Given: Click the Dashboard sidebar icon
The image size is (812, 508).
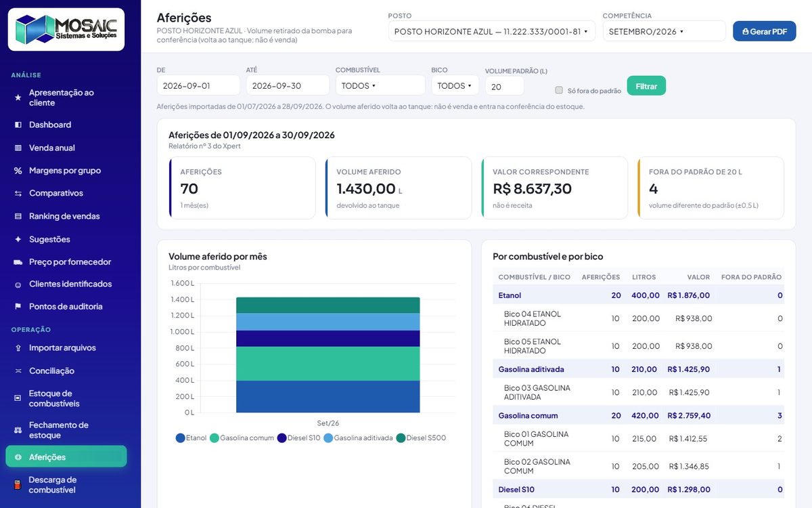Looking at the screenshot, I should 18,125.
